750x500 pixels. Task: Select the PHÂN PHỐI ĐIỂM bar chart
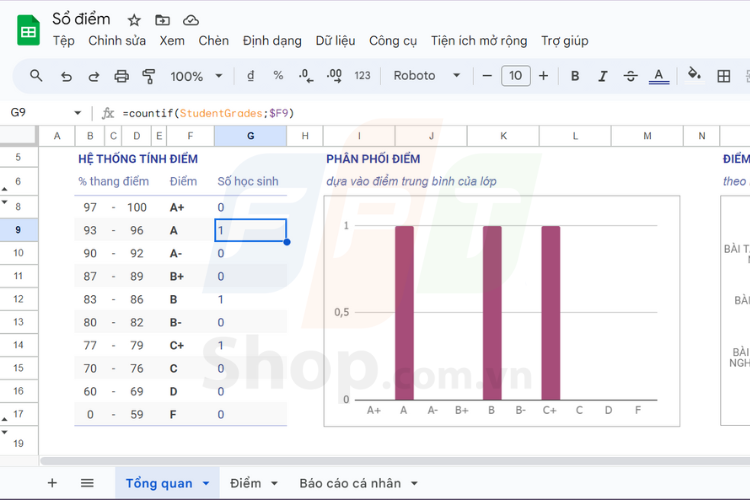tap(502, 311)
